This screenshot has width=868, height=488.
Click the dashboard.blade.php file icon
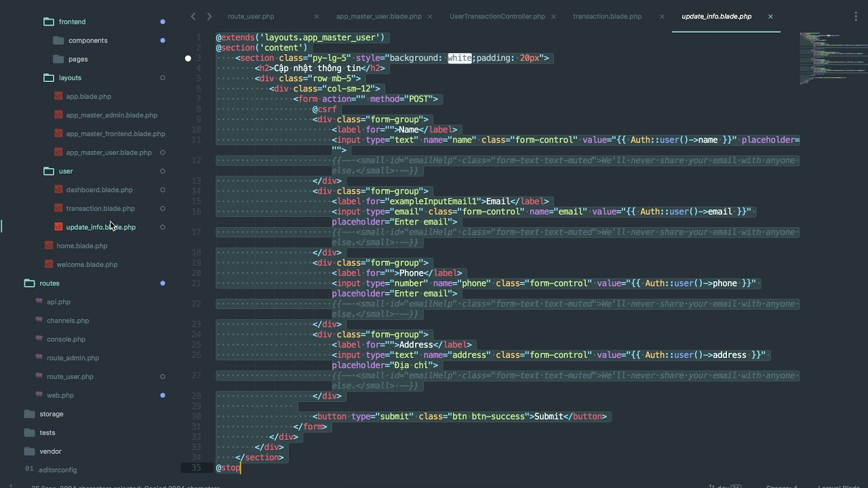(58, 190)
